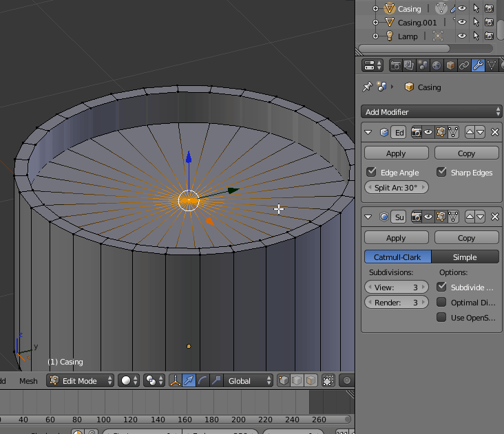Open the Object cube properties tab
This screenshot has width=504, height=434.
tap(450, 66)
